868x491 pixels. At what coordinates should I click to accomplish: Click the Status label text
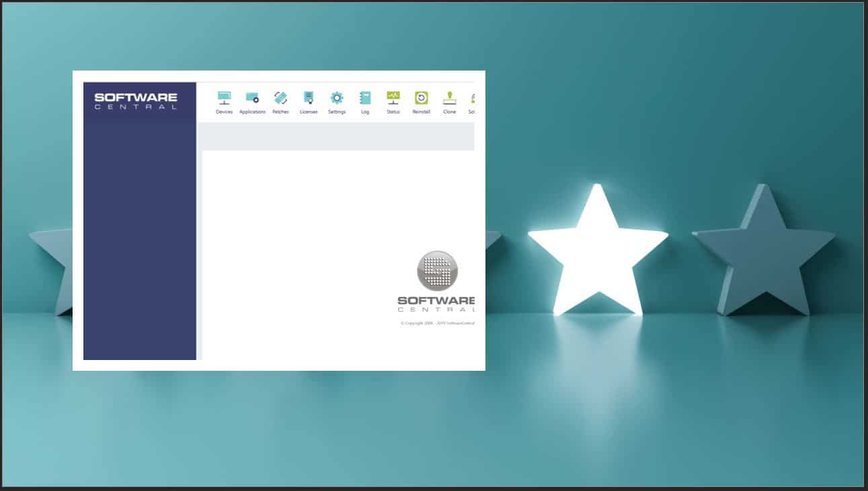click(x=393, y=112)
